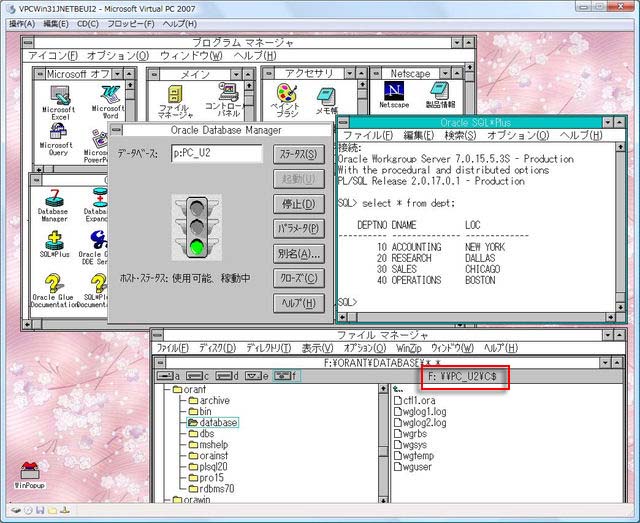The height and width of the screenshot is (523, 640).
Task: Open the orainst folder in tree
Action: point(208,456)
